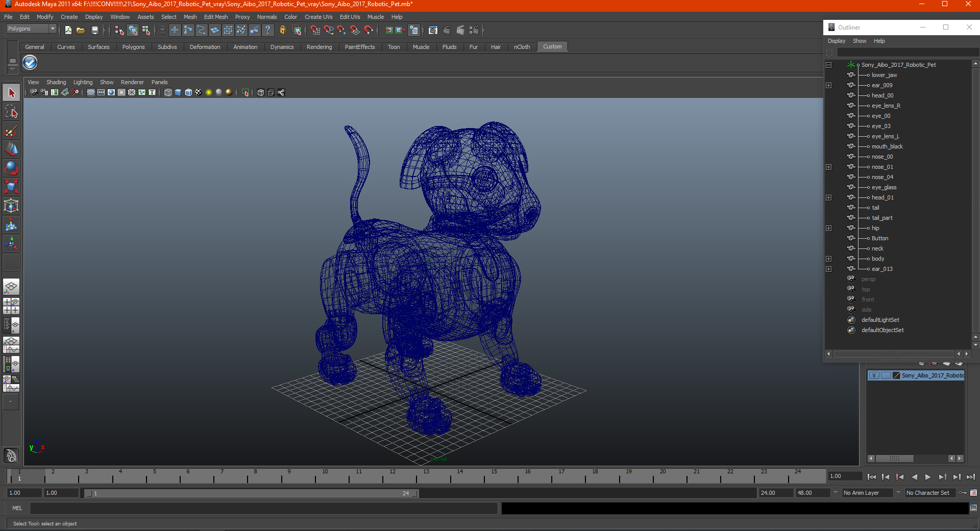
Task: Click in the MEL command input field
Action: pyautogui.click(x=263, y=508)
